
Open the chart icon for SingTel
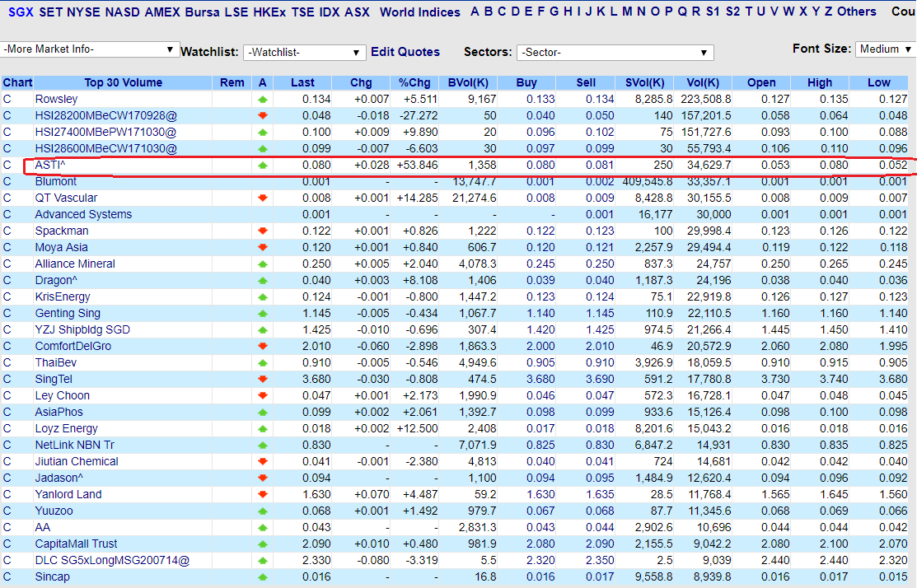tap(7, 379)
